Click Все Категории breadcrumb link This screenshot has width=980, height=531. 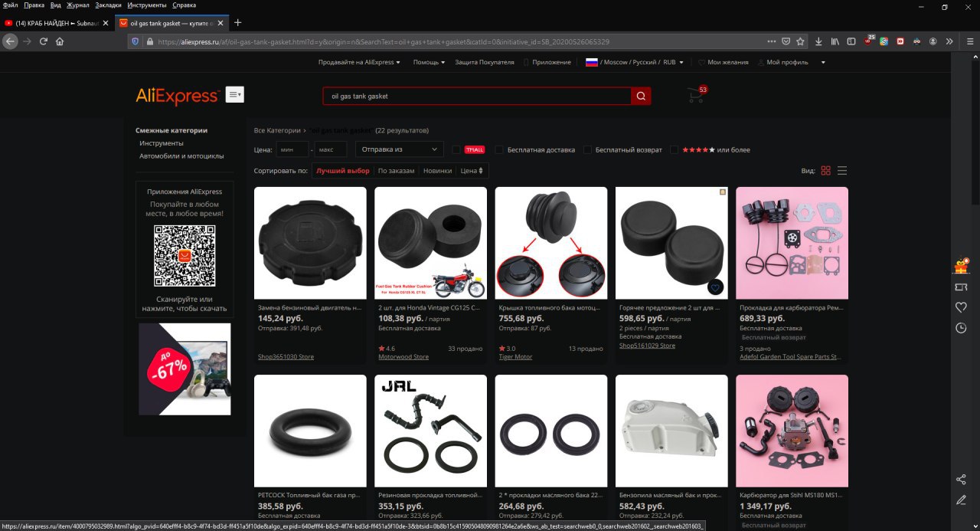(x=277, y=130)
